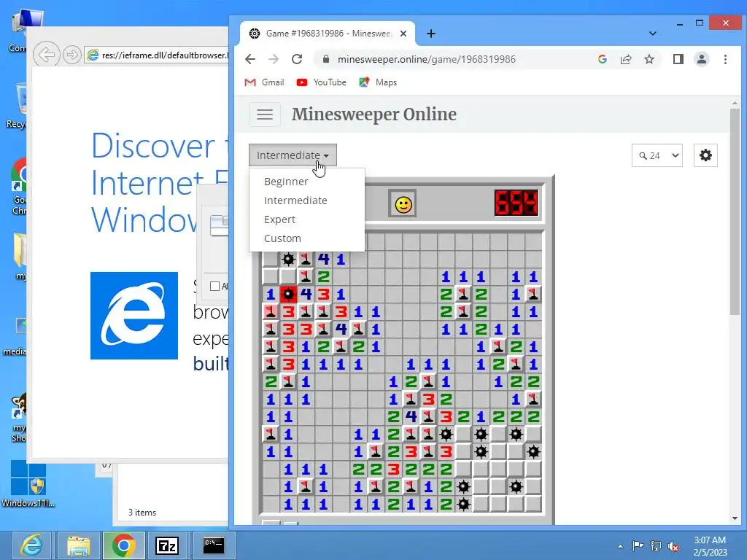Select Intermediate in the difficulty menu
The width and height of the screenshot is (747, 560).
pos(295,201)
